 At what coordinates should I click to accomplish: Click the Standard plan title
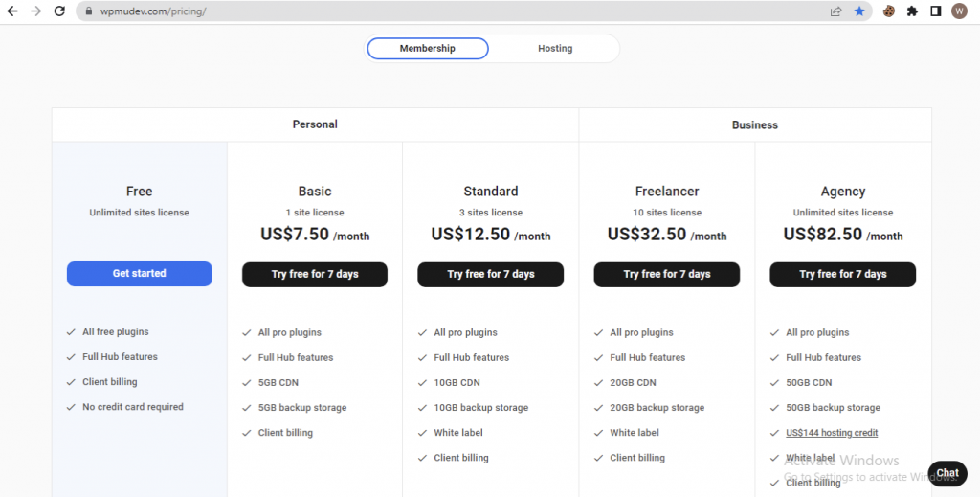click(491, 192)
